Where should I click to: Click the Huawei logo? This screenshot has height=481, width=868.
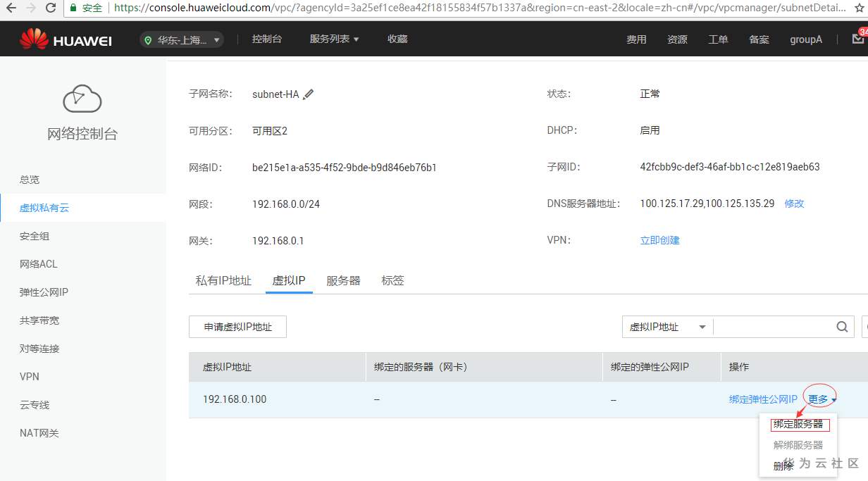tap(66, 39)
